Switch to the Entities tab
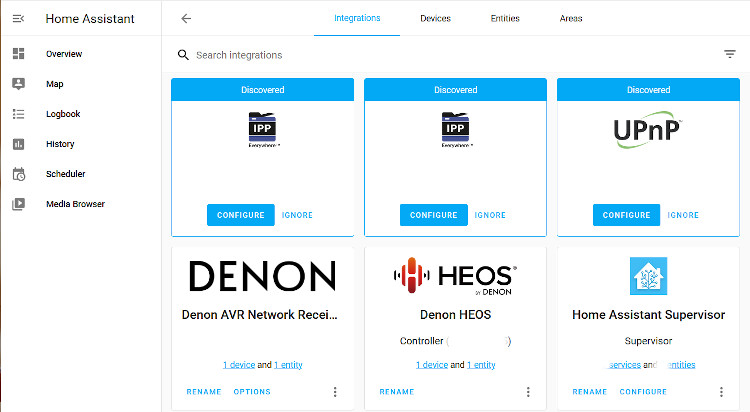The width and height of the screenshot is (750, 412). (x=505, y=18)
